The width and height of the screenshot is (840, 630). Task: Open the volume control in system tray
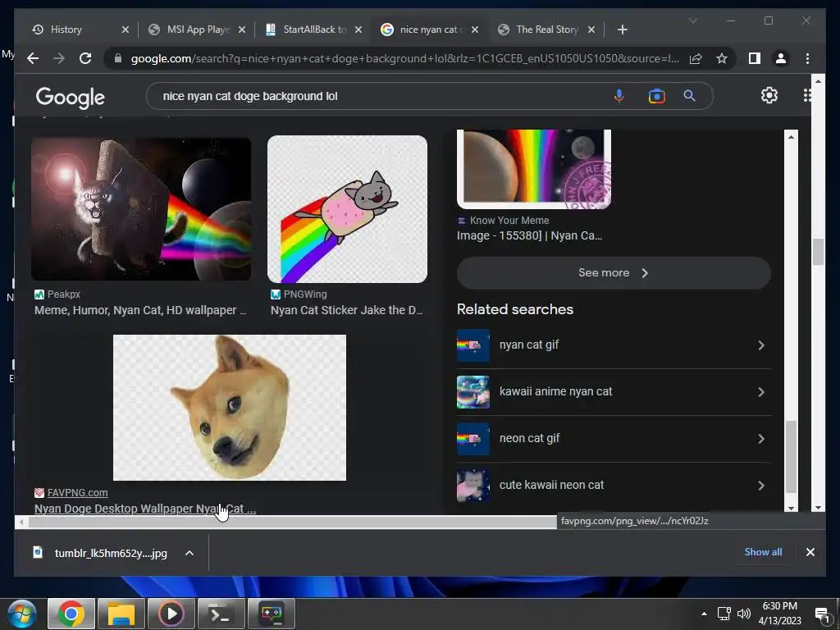(x=743, y=614)
